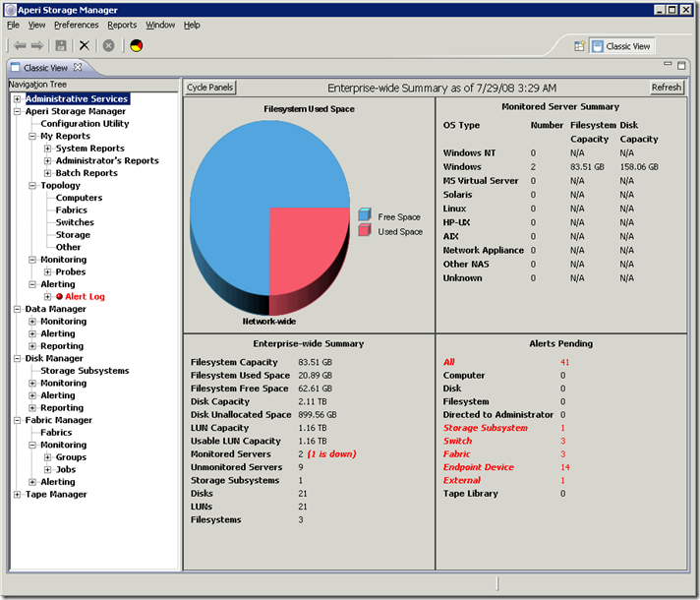Open the Preferences menu
700x600 pixels.
click(77, 25)
